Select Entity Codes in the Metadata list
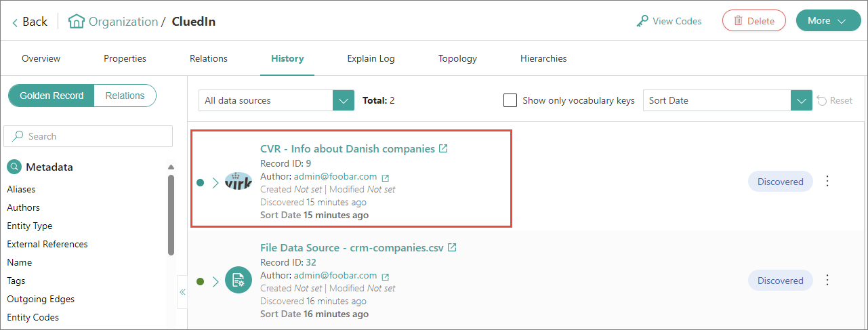Viewport: 868px width, 330px height. (x=33, y=317)
